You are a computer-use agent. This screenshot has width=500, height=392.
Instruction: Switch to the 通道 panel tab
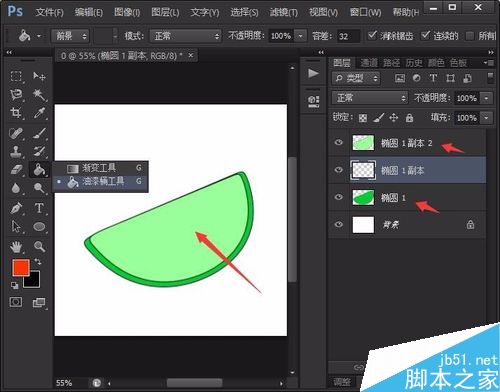369,63
